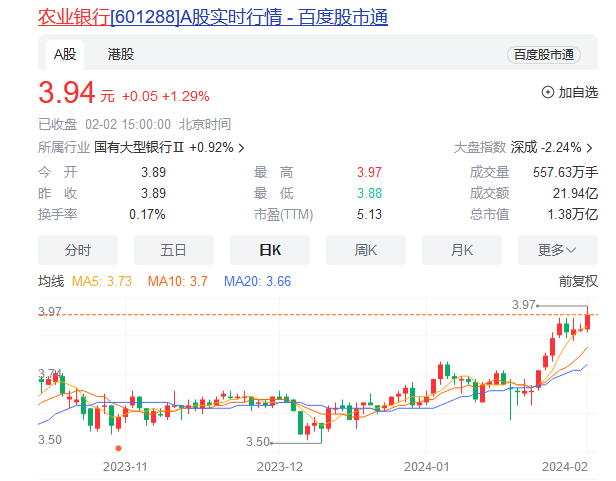Click the 换手率 0.17% value
Viewport: 616px width, 481px height.
click(147, 215)
